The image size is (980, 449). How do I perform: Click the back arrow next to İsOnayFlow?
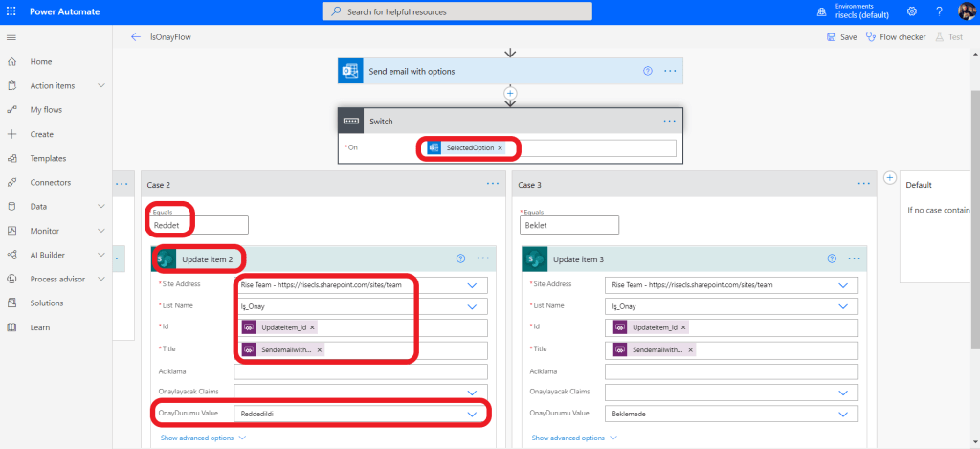[135, 37]
